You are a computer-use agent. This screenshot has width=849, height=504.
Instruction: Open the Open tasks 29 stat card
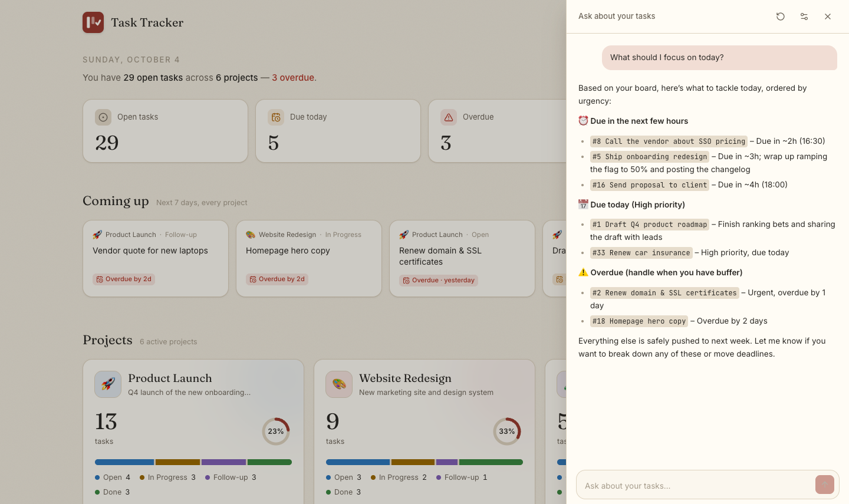pyautogui.click(x=165, y=131)
